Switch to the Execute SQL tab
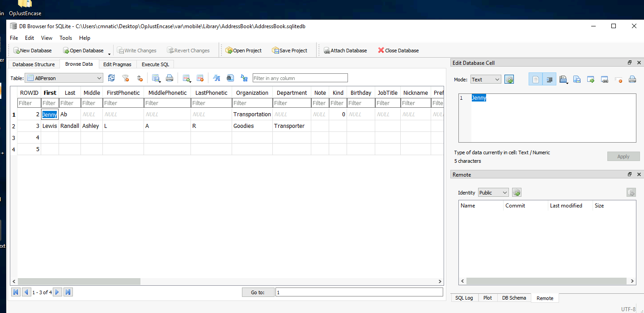This screenshot has height=313, width=644. (x=155, y=64)
